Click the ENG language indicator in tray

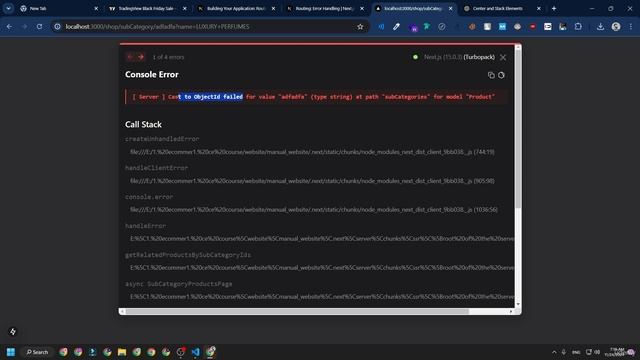click(x=576, y=352)
